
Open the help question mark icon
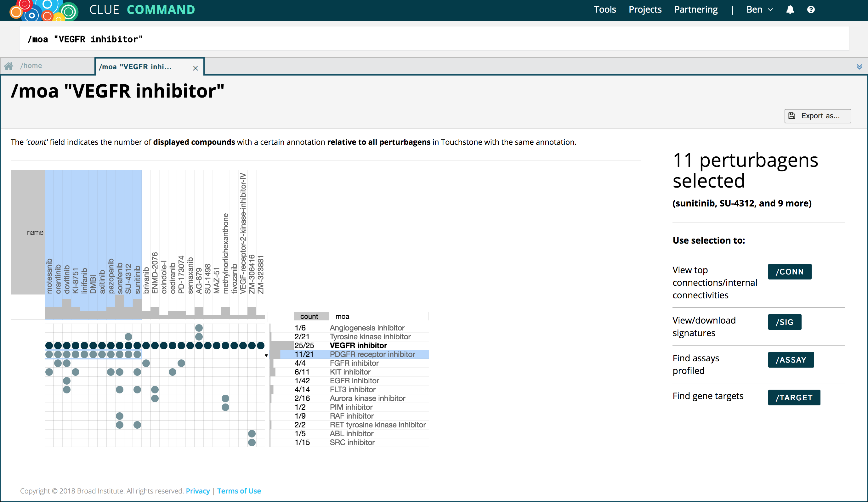point(811,10)
